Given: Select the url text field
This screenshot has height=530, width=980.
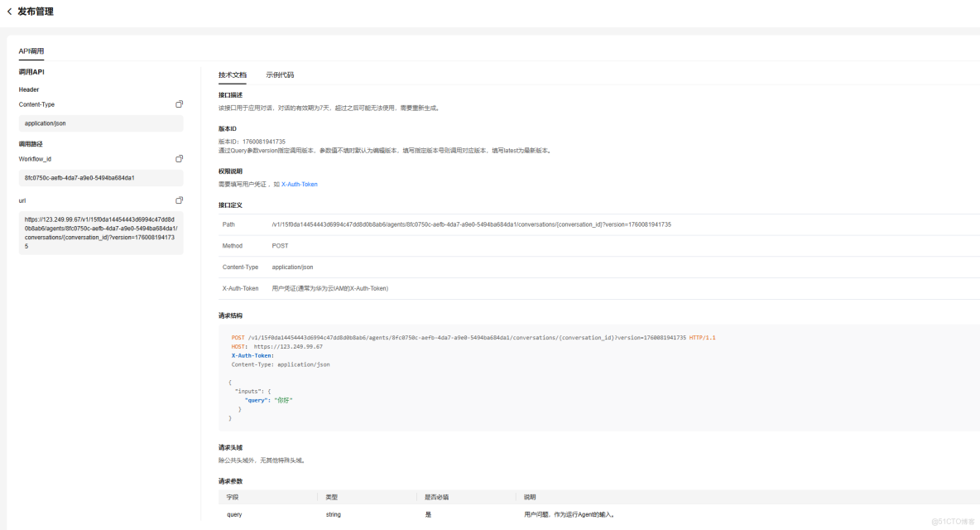Looking at the screenshot, I should tap(100, 234).
